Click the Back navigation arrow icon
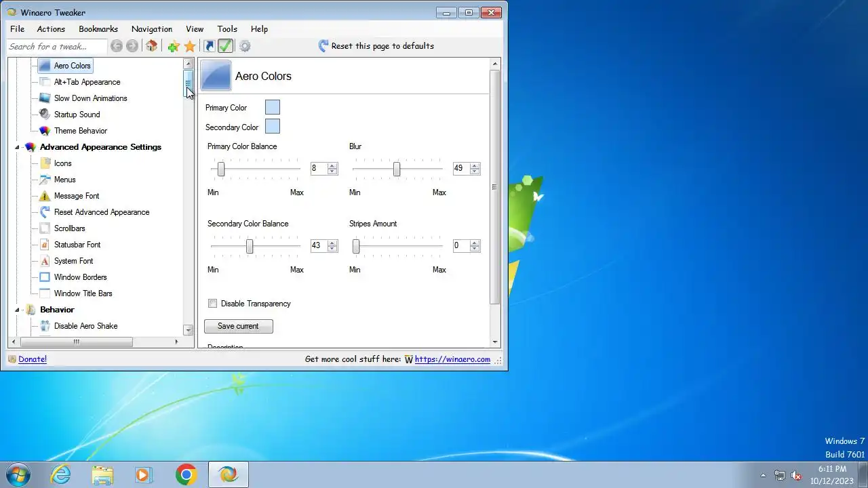 point(117,46)
